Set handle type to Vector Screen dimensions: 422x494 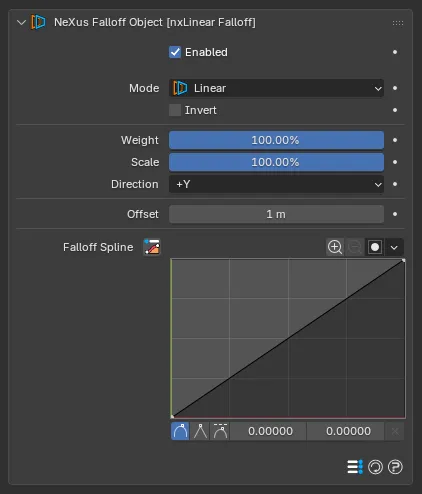pyautogui.click(x=200, y=431)
